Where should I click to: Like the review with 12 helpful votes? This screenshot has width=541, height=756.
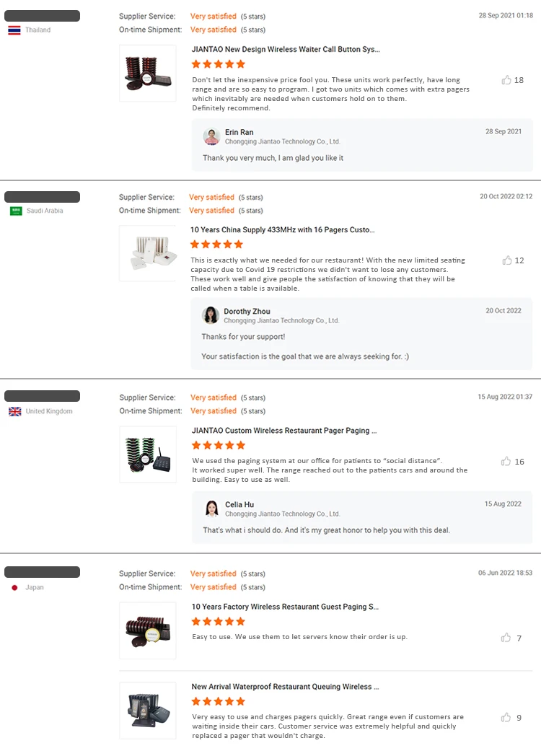click(507, 260)
